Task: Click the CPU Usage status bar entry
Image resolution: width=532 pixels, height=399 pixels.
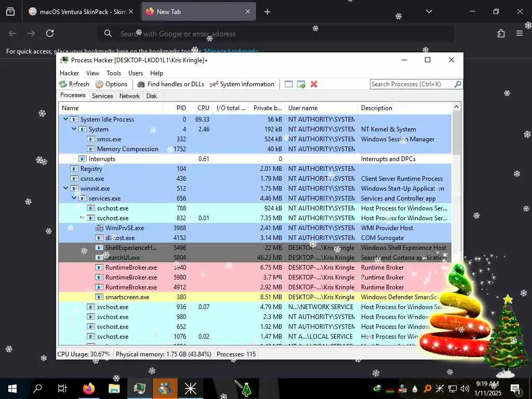Action: (x=84, y=354)
